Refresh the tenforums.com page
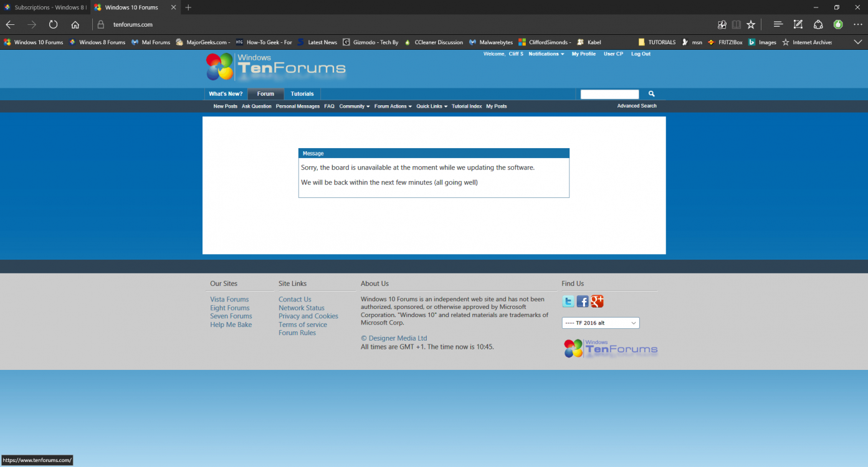The width and height of the screenshot is (868, 467). click(x=54, y=25)
